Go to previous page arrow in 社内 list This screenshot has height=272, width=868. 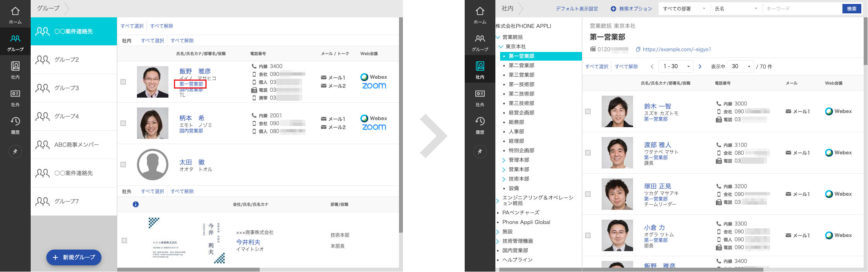pos(652,67)
